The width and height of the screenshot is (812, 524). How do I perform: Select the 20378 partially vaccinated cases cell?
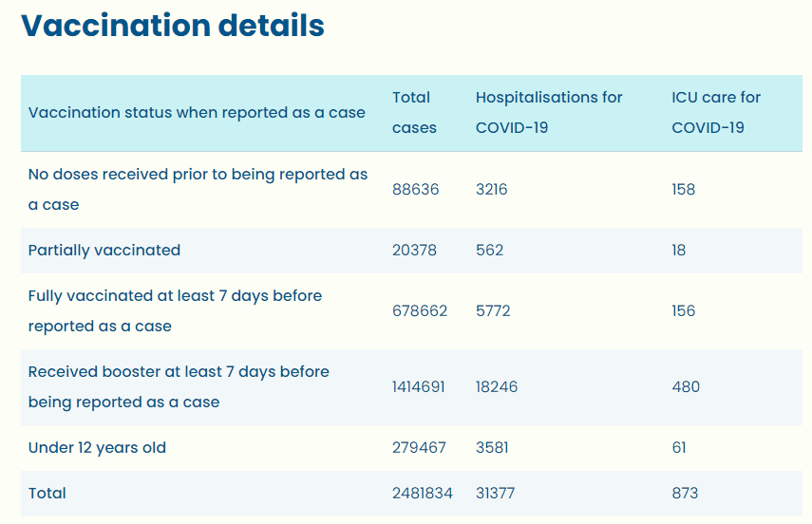(x=416, y=251)
